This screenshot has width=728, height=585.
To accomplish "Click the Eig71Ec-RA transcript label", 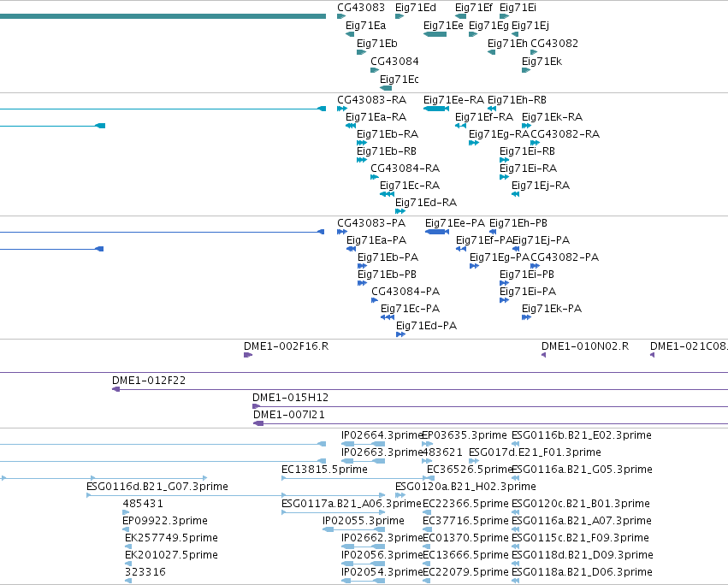I will (x=410, y=186).
